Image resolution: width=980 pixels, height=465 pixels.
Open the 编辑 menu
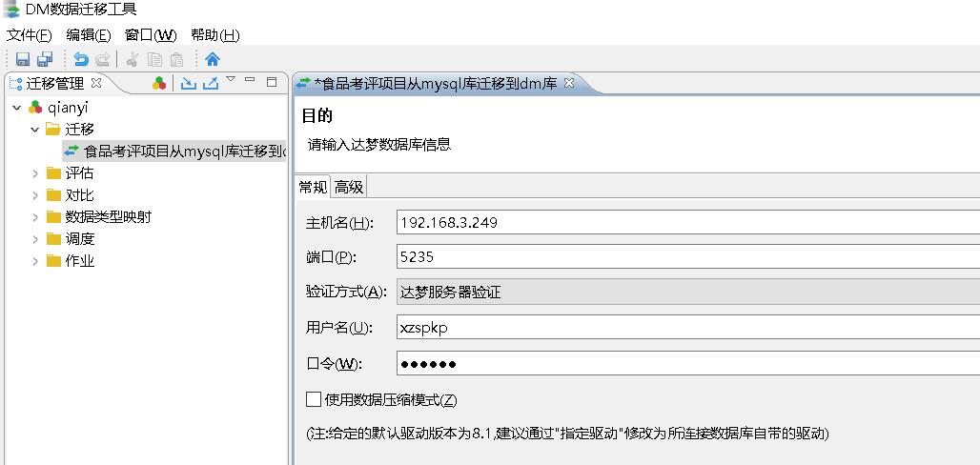point(88,35)
